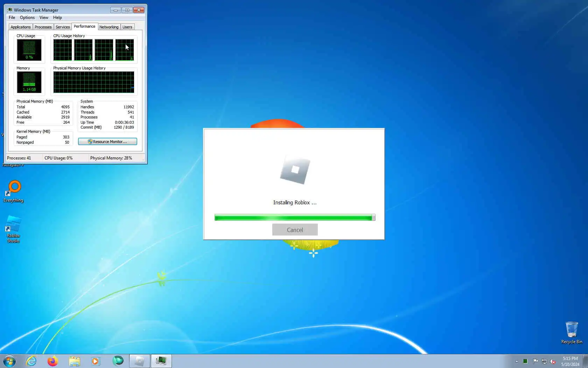Launch Internet Explorer from the taskbar
Viewport: 588px width, 368px height.
31,361
